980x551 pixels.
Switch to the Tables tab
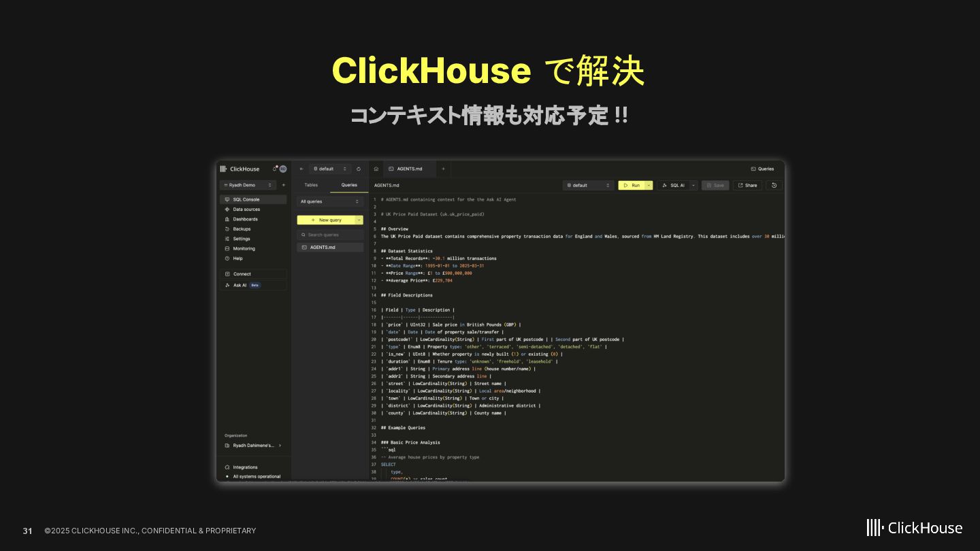(311, 185)
